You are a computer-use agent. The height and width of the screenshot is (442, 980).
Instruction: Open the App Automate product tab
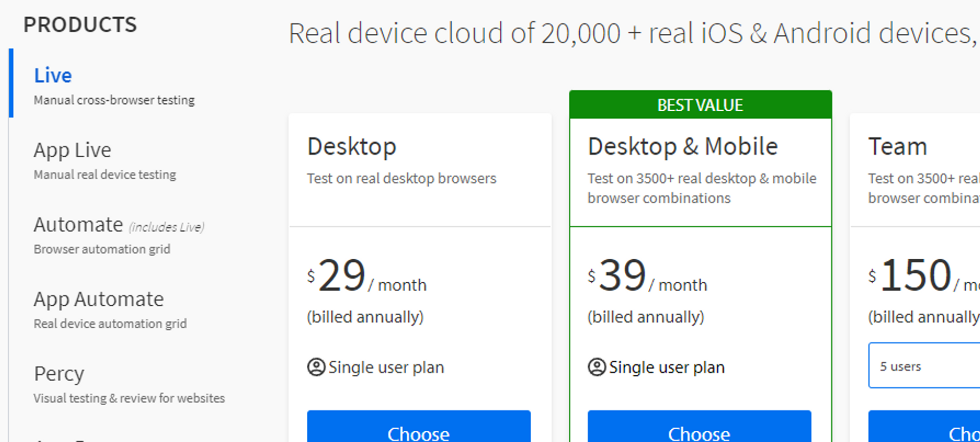(98, 299)
